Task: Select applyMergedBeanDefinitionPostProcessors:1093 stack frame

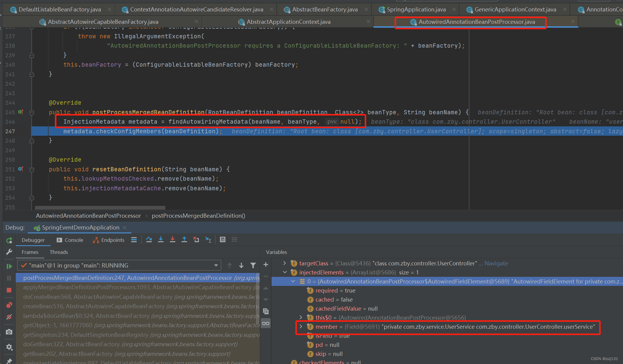Action: 138,287
